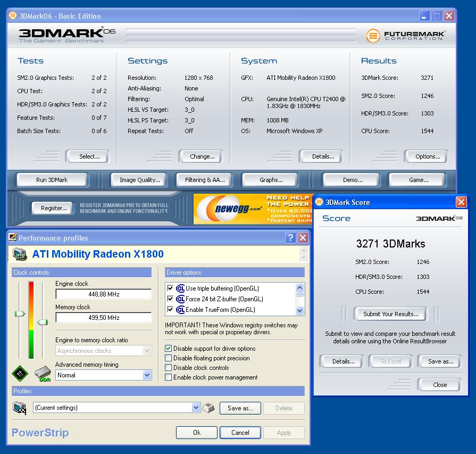Click driver options list scroll down arrow

299,310
